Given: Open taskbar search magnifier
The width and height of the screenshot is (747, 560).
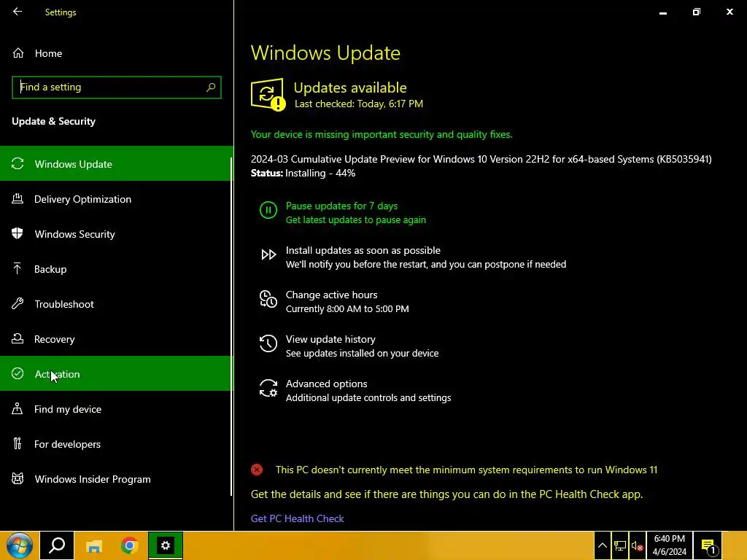Looking at the screenshot, I should (x=57, y=545).
